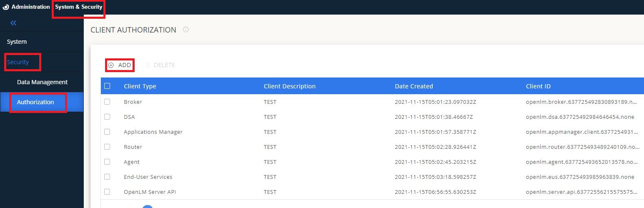The height and width of the screenshot is (208, 644).
Task: Click the trash icon beside DELETE
Action: tap(148, 65)
